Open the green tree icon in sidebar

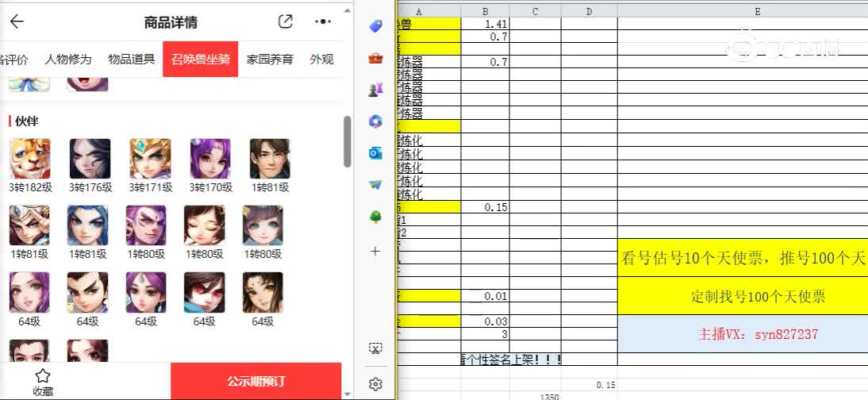pos(375,217)
